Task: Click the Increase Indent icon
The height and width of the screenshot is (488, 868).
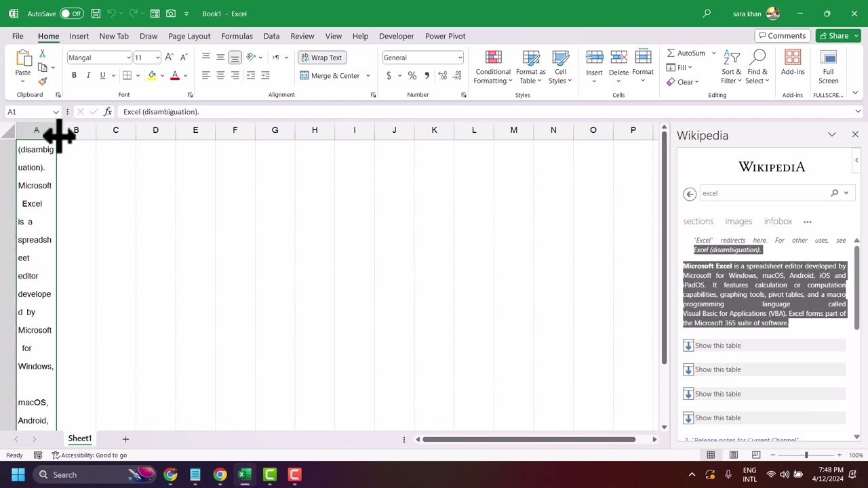Action: coord(265,75)
